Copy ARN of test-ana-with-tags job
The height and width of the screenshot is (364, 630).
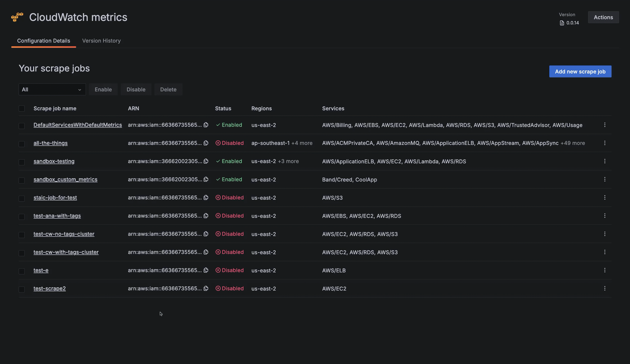206,216
